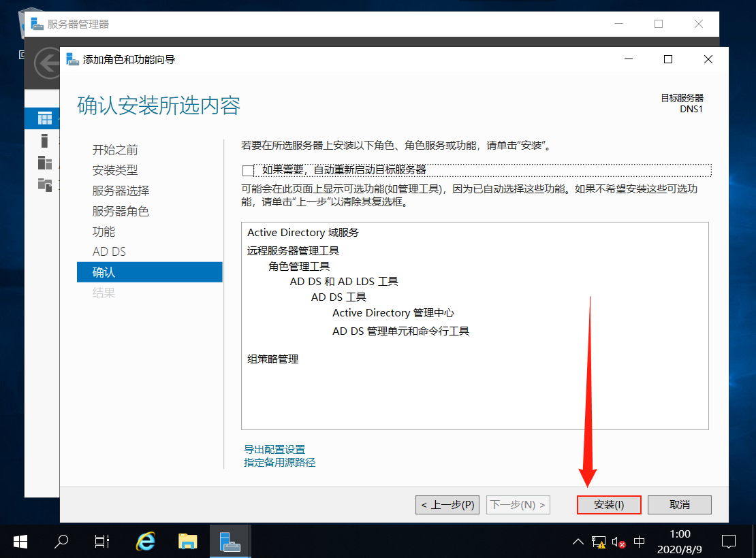Select 服务器角色 wizard step
The height and width of the screenshot is (558, 756).
[x=121, y=211]
